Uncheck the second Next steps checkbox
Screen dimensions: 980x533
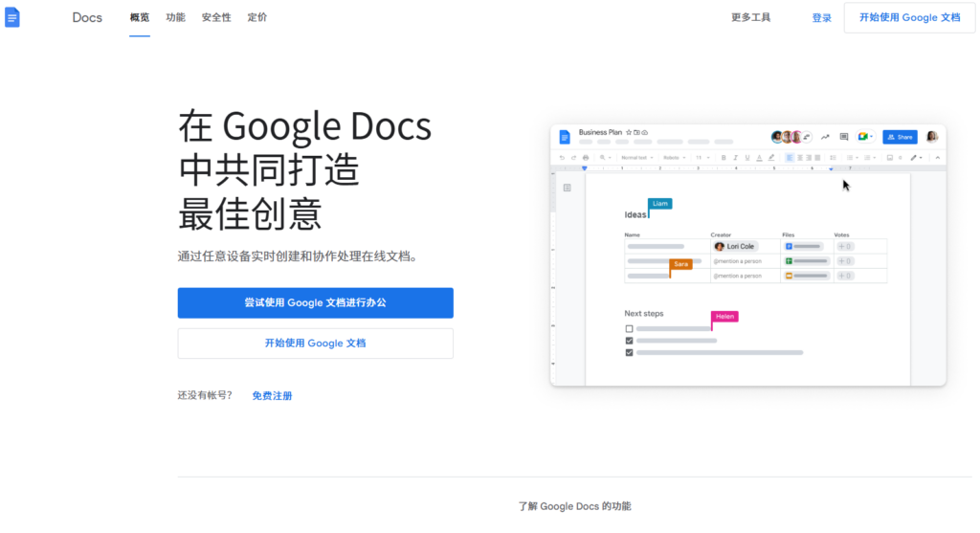pos(629,340)
